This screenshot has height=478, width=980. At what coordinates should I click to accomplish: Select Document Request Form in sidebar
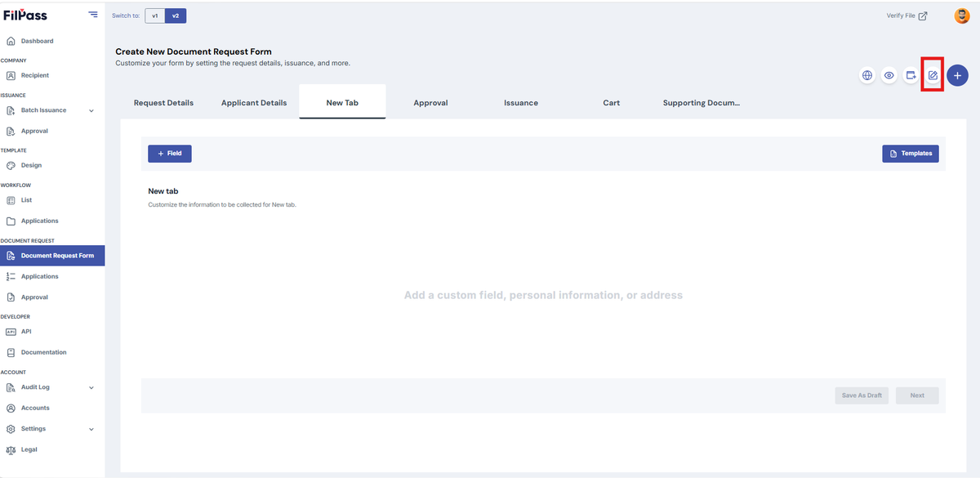52,256
